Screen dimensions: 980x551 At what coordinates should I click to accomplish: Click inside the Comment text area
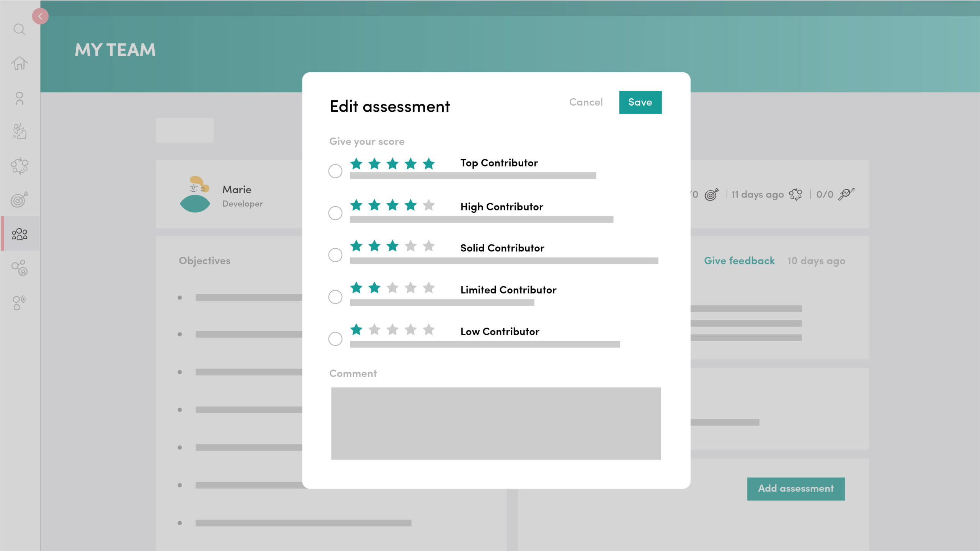(496, 423)
